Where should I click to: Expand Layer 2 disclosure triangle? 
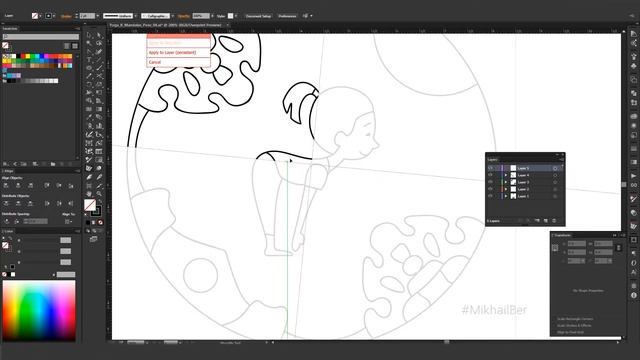tap(506, 189)
